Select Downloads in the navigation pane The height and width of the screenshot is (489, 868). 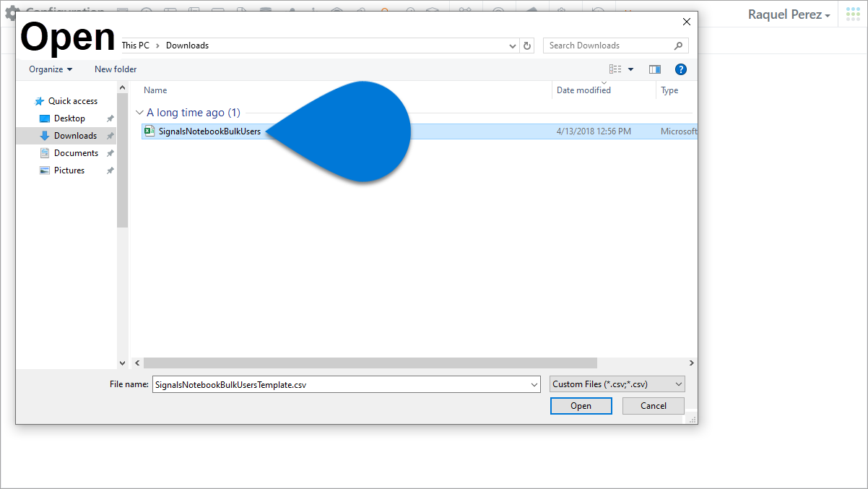[x=75, y=136]
